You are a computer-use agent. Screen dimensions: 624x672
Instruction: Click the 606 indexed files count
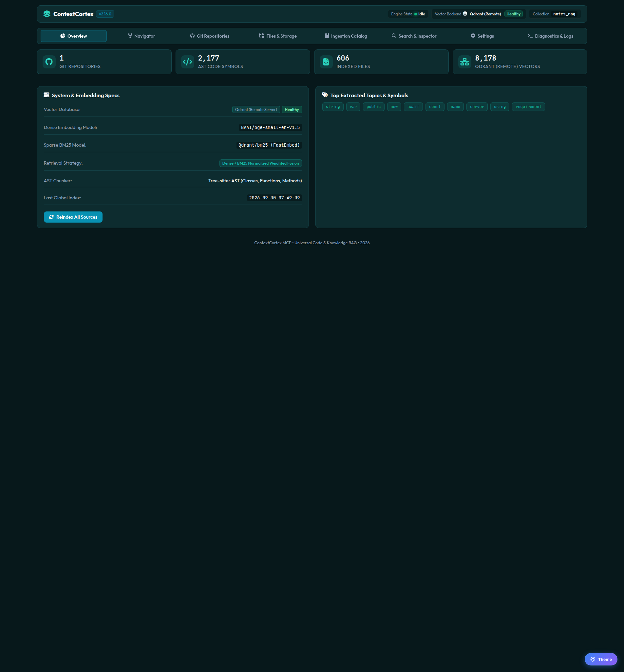click(x=343, y=58)
